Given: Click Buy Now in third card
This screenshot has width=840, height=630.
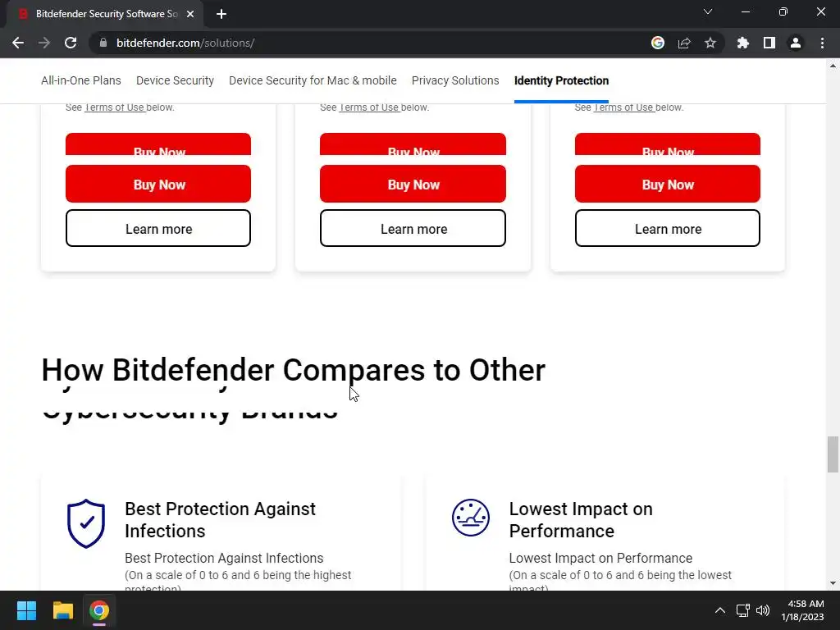Looking at the screenshot, I should tap(668, 184).
